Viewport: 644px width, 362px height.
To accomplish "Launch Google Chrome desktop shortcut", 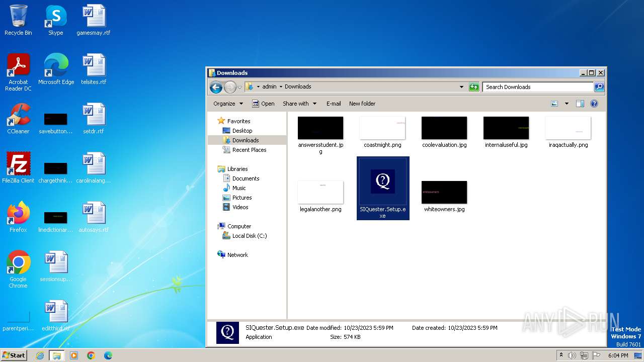I will (x=18, y=269).
